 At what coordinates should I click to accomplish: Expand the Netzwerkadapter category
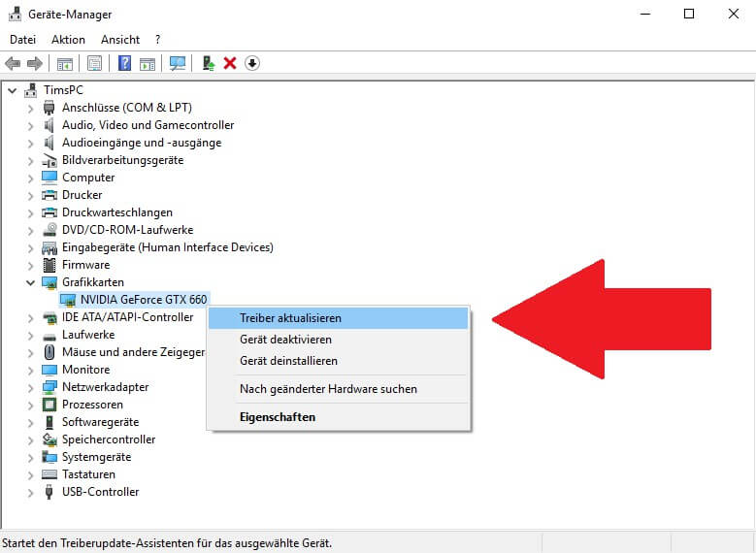(30, 388)
